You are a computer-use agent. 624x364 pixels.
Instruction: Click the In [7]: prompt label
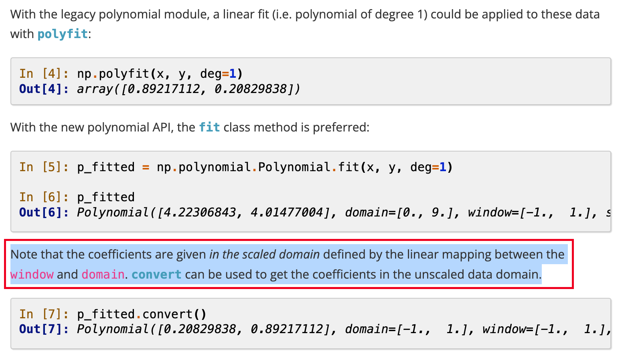44,314
